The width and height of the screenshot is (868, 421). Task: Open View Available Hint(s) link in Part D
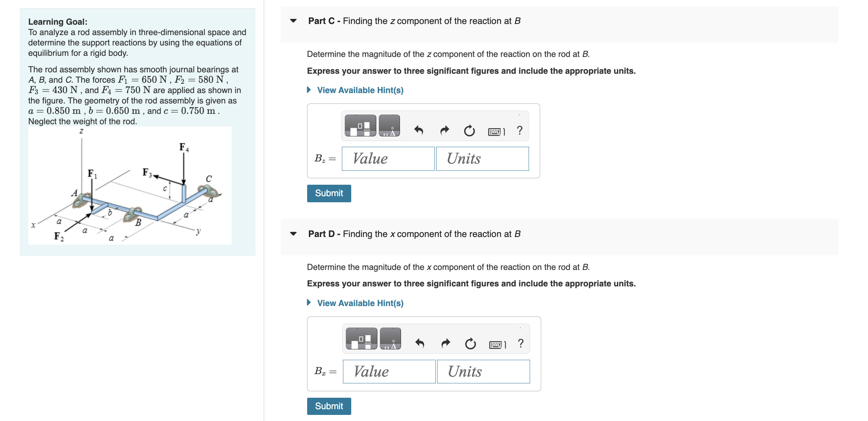coord(359,303)
